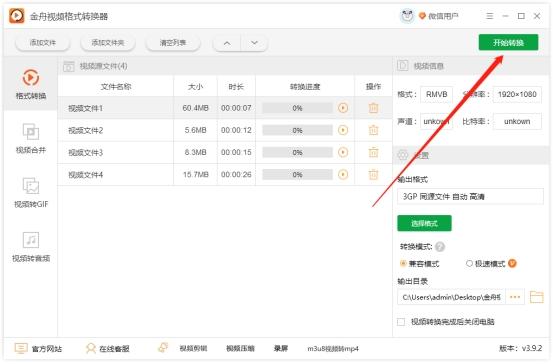Click the 添加文件 button

pyautogui.click(x=43, y=43)
